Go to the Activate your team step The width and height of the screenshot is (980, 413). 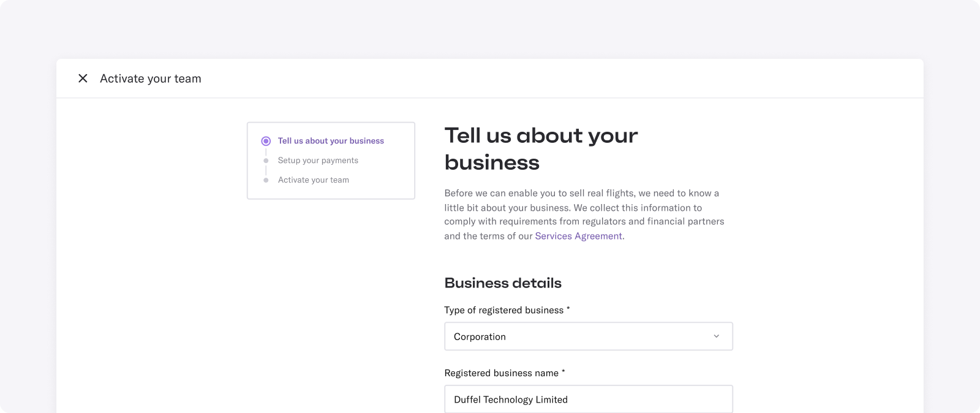(x=314, y=180)
